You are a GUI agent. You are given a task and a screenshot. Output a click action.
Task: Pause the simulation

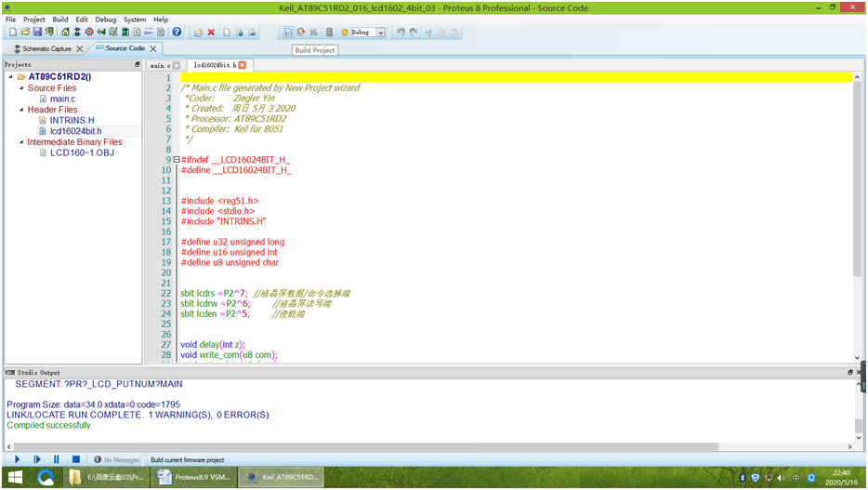point(56,459)
